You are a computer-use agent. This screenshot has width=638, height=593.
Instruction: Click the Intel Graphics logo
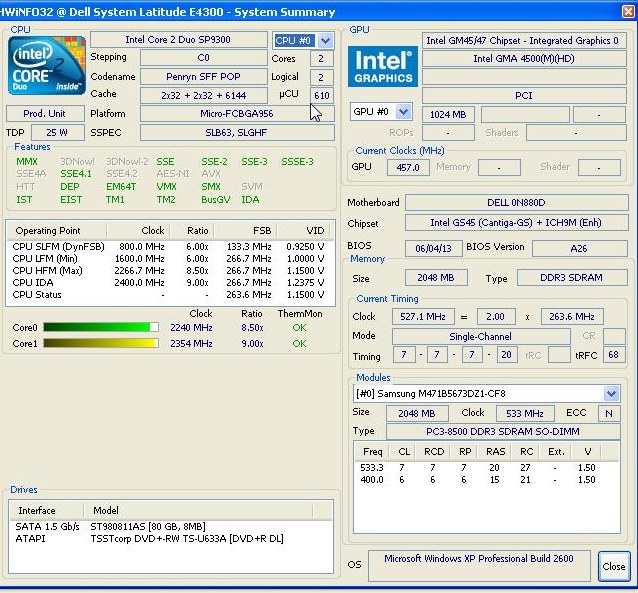[382, 66]
